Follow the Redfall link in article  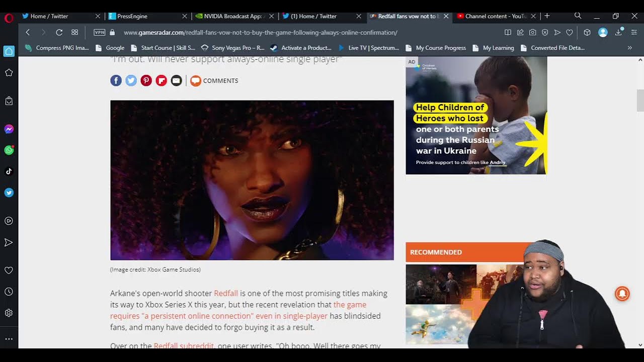[x=226, y=293]
